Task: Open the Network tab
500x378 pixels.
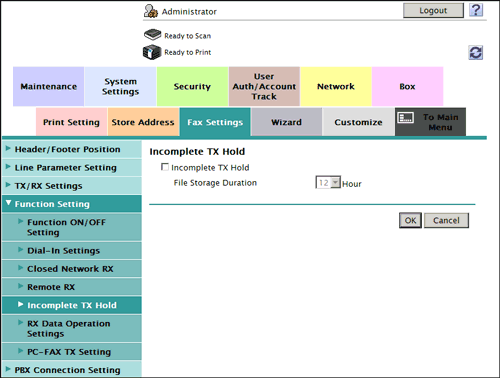Action: point(336,86)
